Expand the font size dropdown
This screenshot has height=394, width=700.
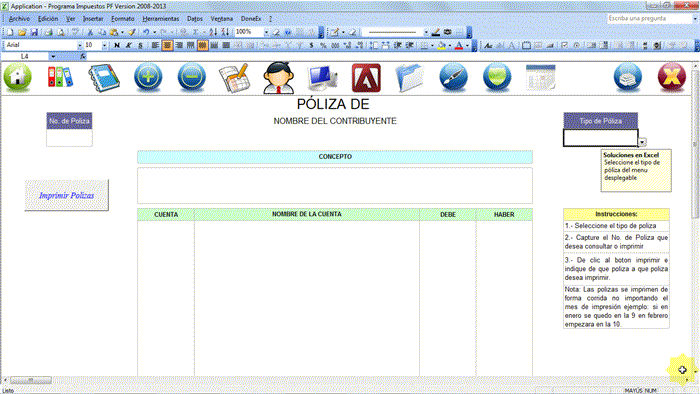coord(104,45)
